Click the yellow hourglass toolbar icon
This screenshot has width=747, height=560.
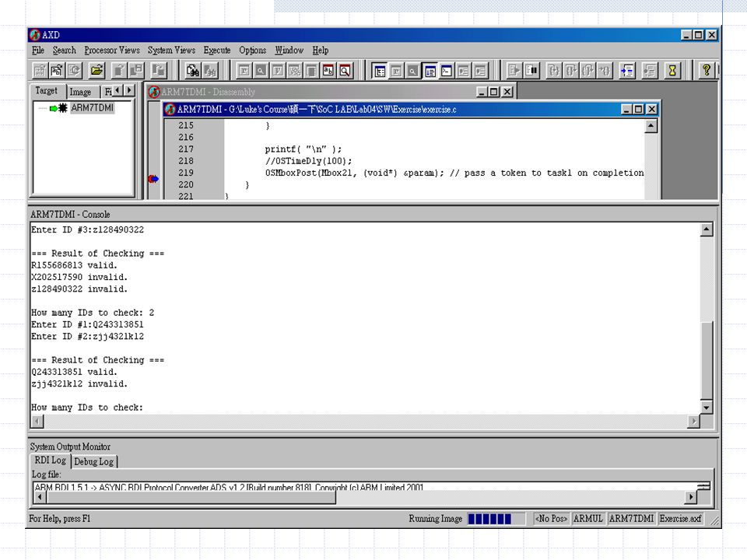(x=672, y=71)
